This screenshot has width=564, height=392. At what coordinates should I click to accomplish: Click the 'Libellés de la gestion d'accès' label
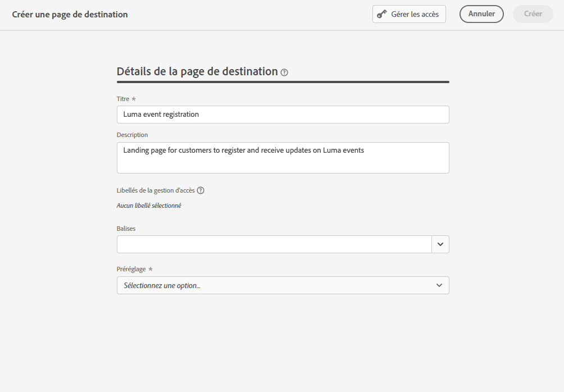(x=156, y=190)
